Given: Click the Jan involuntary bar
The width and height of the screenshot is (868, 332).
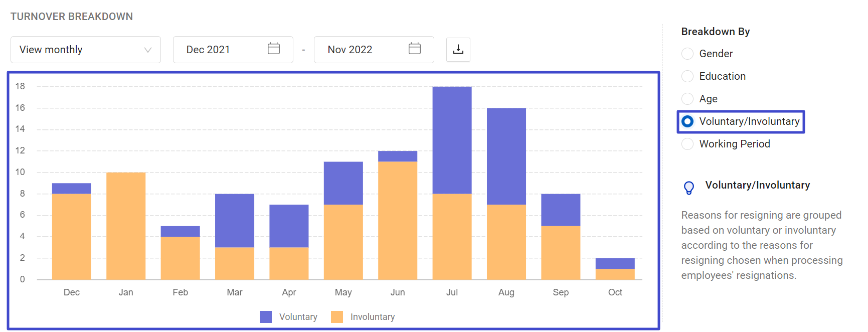Looking at the screenshot, I should tap(126, 226).
